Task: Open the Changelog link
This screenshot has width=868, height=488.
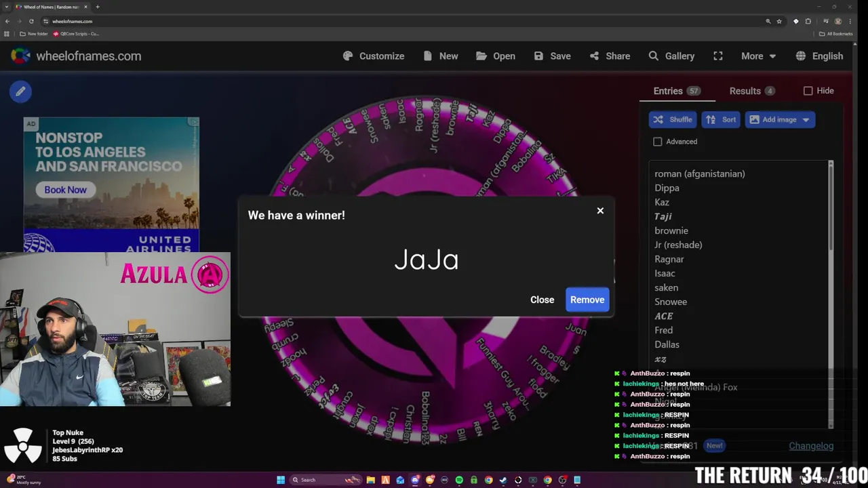Action: 811,446
